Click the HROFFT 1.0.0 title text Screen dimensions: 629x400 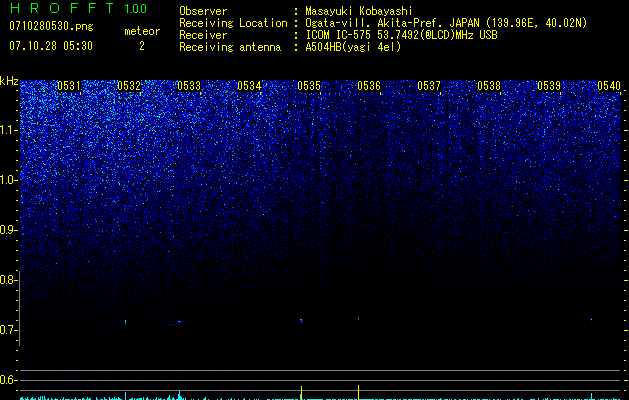pyautogui.click(x=78, y=8)
